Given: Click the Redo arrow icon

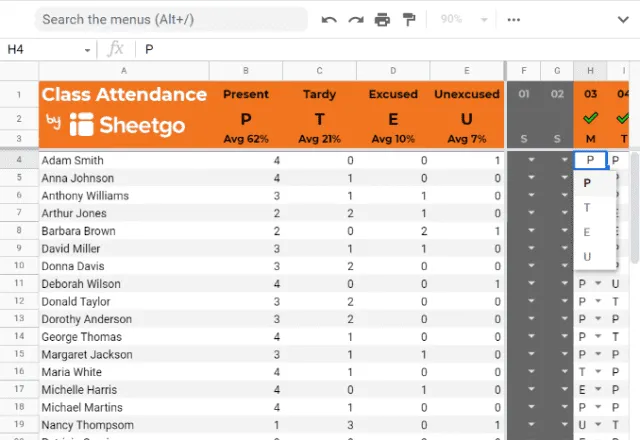Looking at the screenshot, I should pyautogui.click(x=356, y=19).
